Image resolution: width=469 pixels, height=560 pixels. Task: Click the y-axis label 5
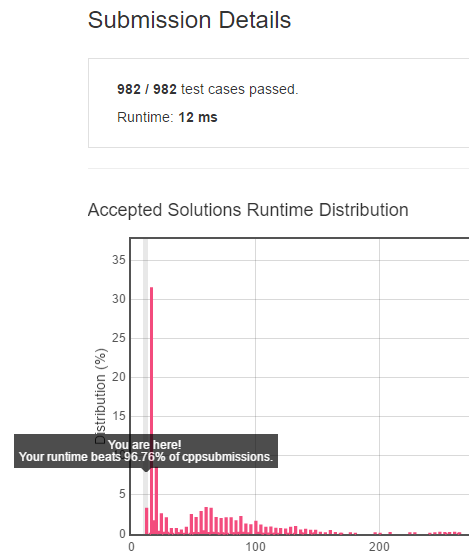click(x=123, y=494)
